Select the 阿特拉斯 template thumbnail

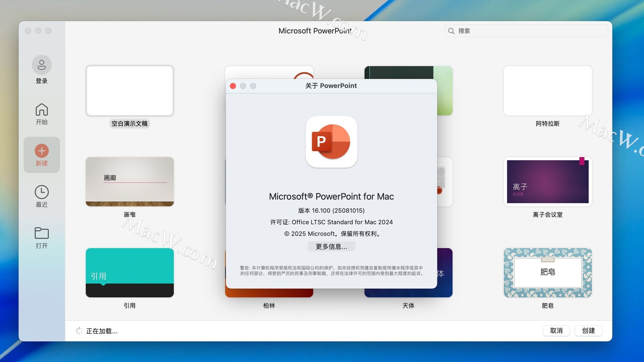click(x=548, y=91)
